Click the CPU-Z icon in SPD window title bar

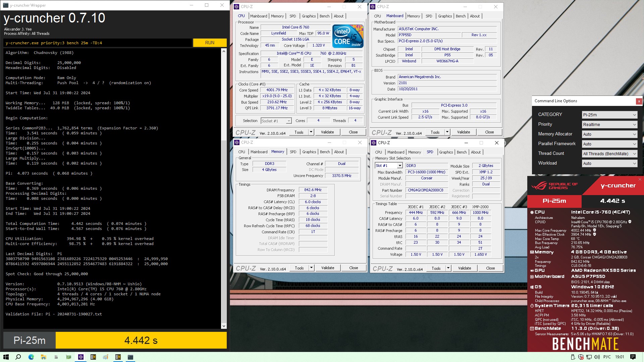click(x=374, y=143)
